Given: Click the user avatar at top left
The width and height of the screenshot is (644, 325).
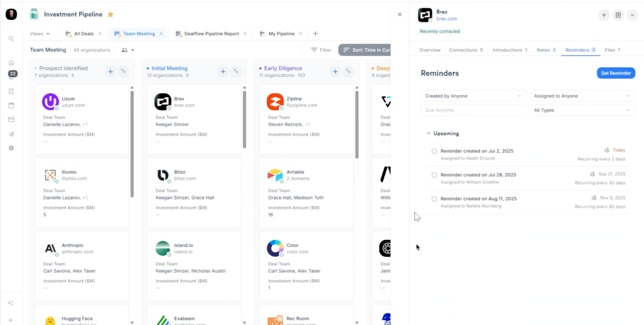Looking at the screenshot, I should click(11, 14).
